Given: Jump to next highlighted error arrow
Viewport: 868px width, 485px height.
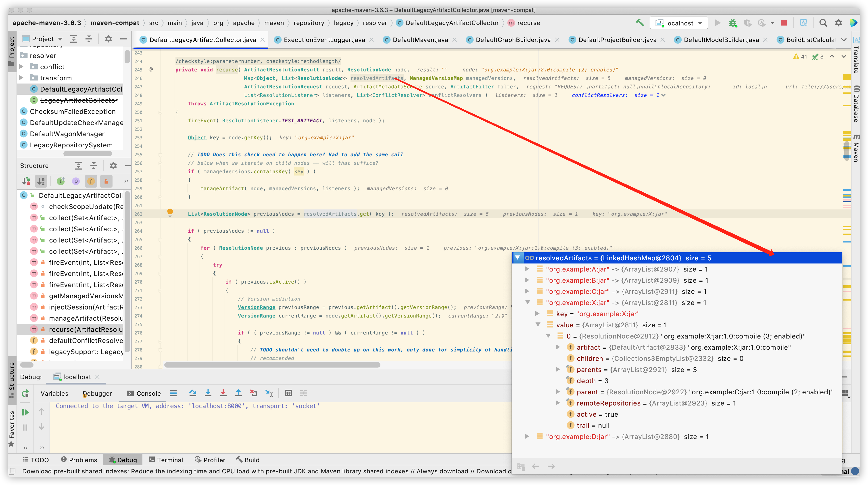Looking at the screenshot, I should coord(843,56).
